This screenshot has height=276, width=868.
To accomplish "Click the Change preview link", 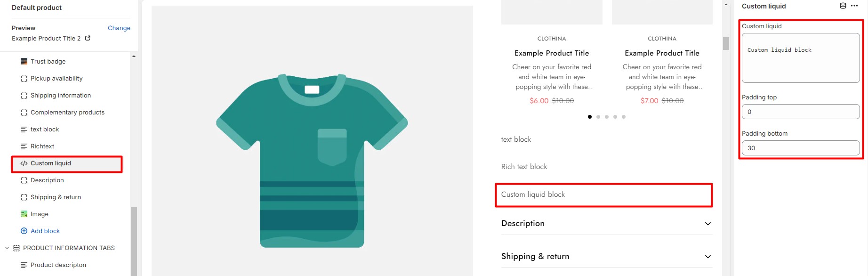I will (119, 28).
